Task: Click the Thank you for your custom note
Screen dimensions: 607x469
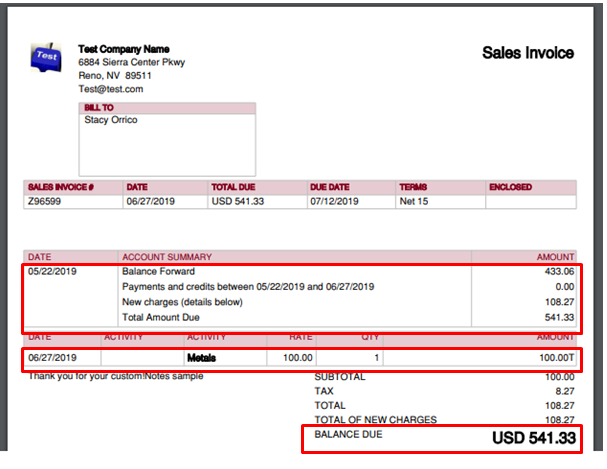Action: coord(116,376)
